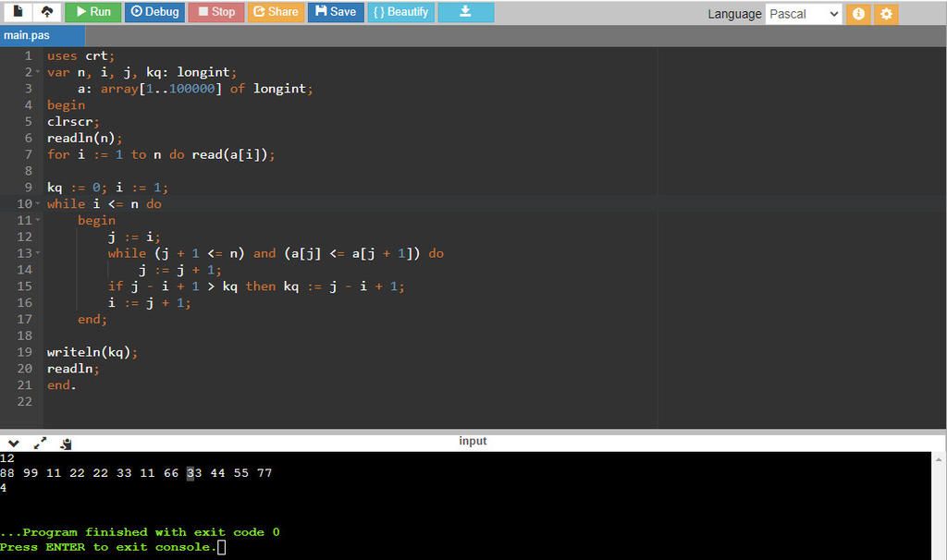Create a new file with the page icon
Screen dimensions: 947x560
(x=18, y=11)
